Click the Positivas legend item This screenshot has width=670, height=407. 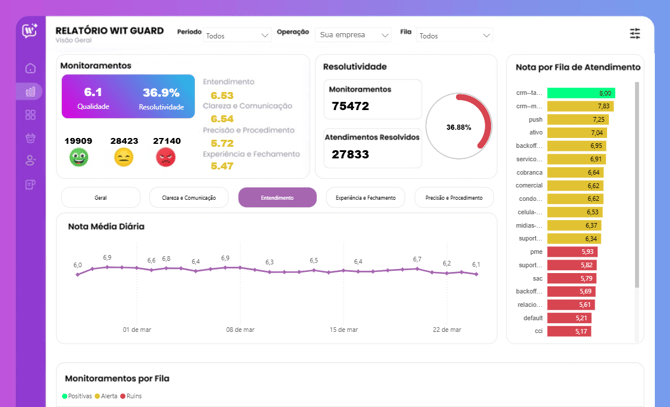(x=77, y=396)
